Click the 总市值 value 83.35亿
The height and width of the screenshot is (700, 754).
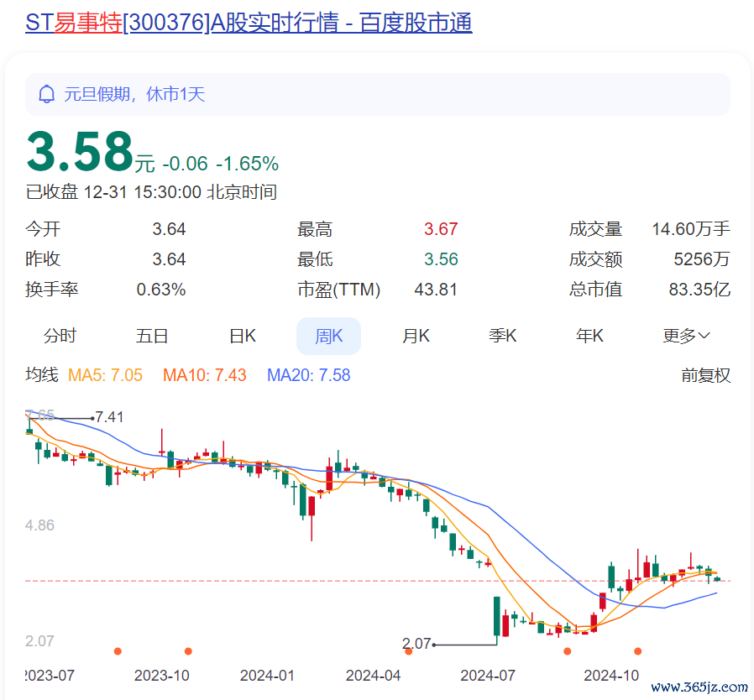(699, 290)
